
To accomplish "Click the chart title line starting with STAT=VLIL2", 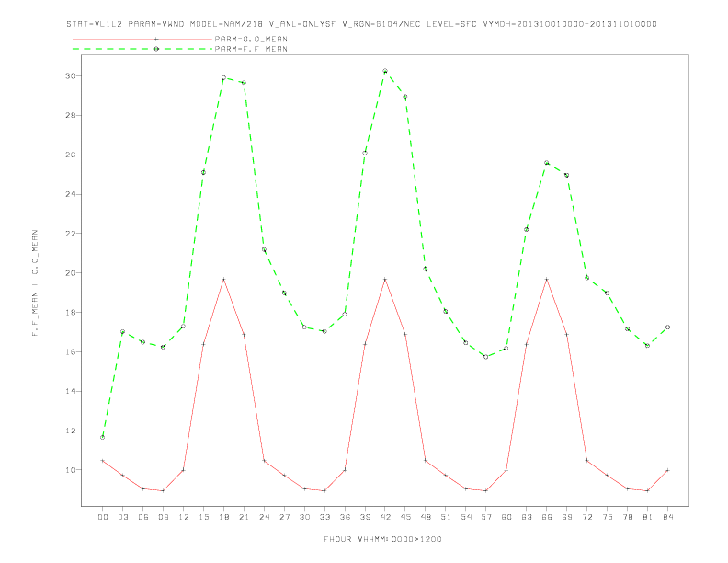I will [361, 24].
